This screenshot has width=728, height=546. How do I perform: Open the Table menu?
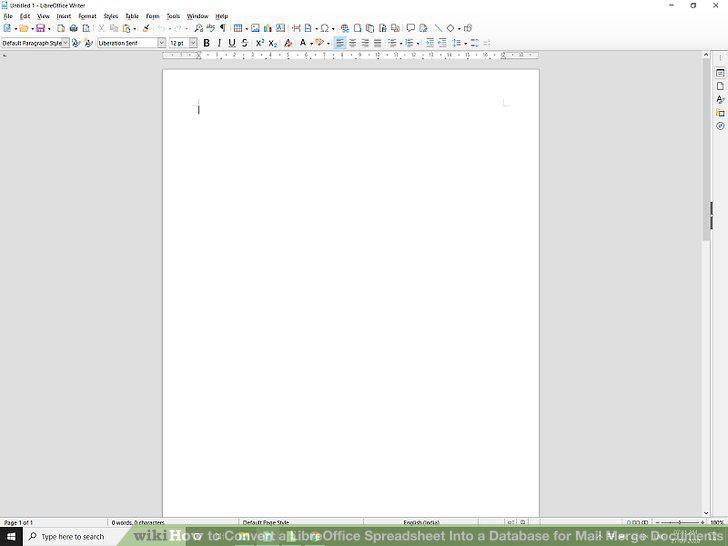tap(132, 16)
